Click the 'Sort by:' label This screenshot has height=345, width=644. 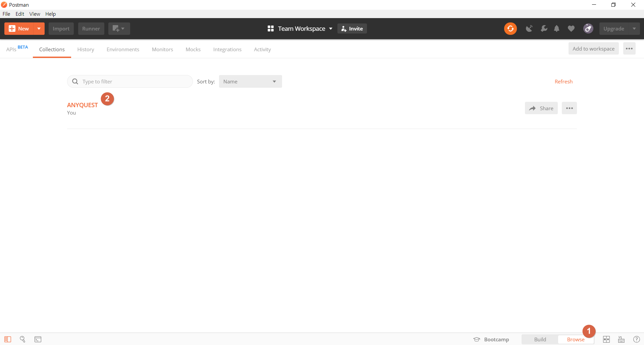(206, 81)
